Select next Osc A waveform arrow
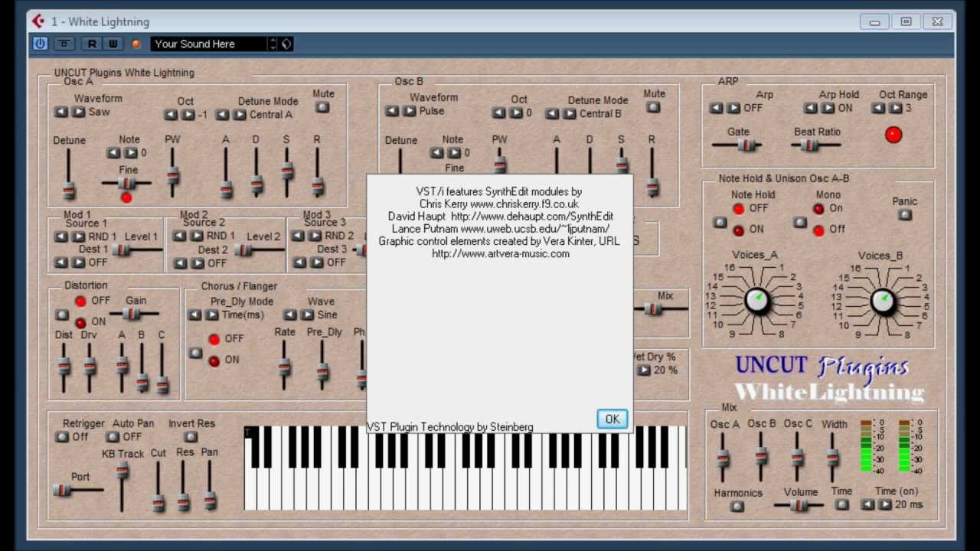This screenshot has height=551, width=980. tap(78, 112)
